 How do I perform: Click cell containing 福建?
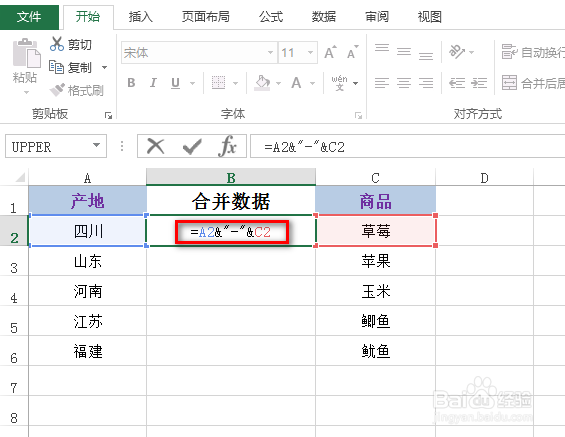coord(87,351)
